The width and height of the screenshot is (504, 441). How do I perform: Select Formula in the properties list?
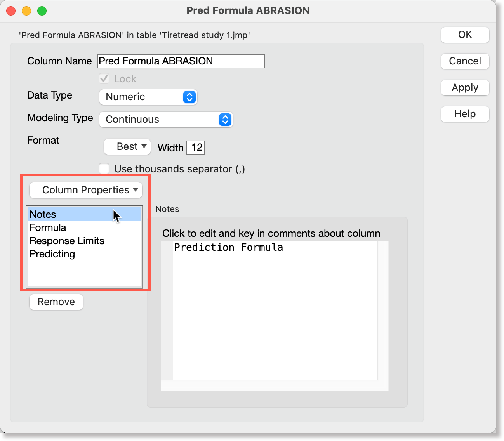pyautogui.click(x=84, y=227)
